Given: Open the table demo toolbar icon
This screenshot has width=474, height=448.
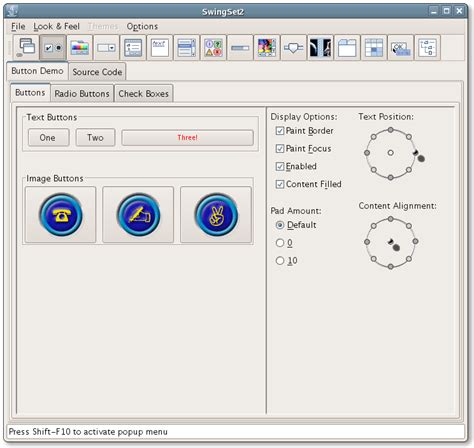Looking at the screenshot, I should point(374,47).
